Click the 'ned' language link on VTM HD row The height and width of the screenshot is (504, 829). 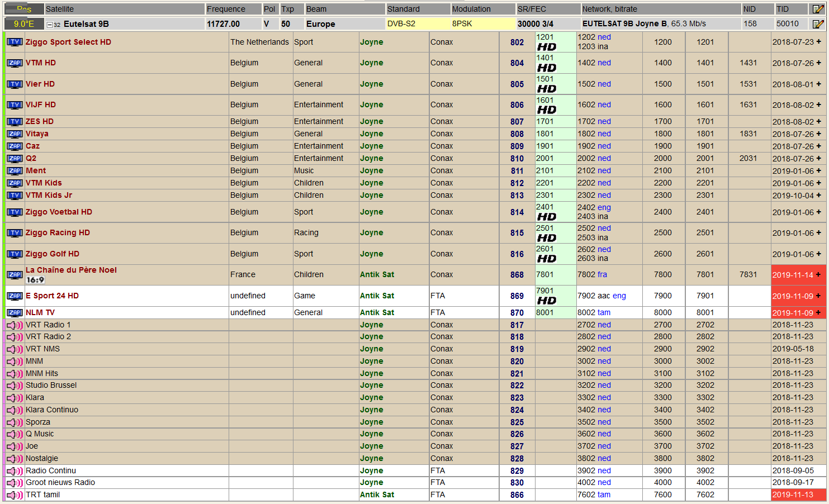(x=604, y=63)
